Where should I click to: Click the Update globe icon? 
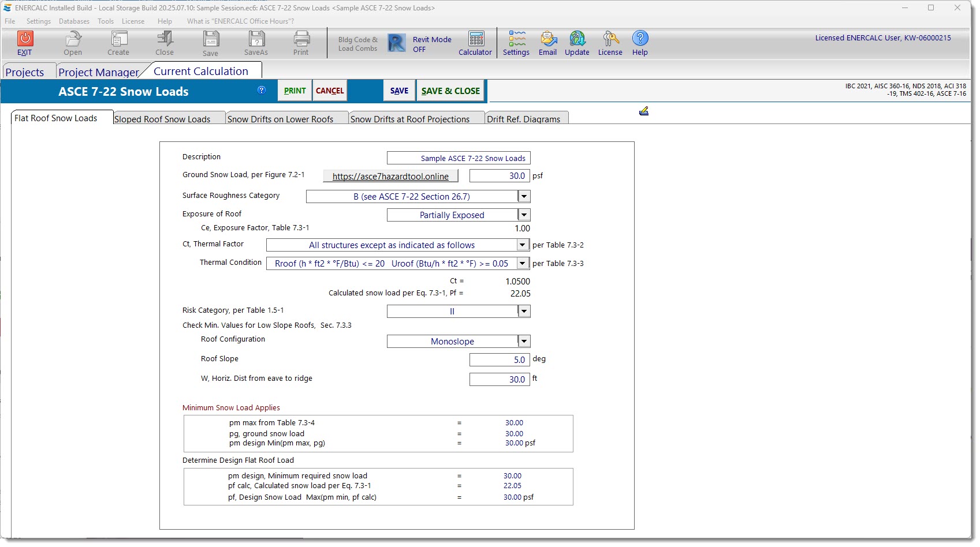(x=577, y=39)
